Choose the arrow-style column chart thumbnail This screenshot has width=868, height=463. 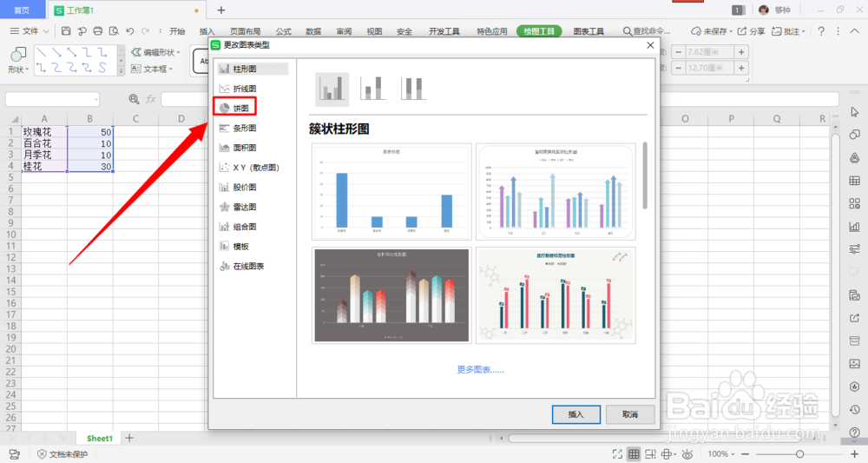click(x=556, y=192)
